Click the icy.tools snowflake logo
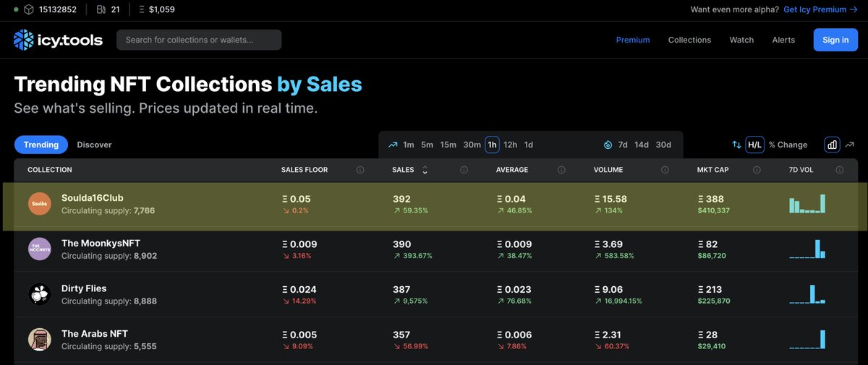This screenshot has height=365, width=868. point(23,40)
